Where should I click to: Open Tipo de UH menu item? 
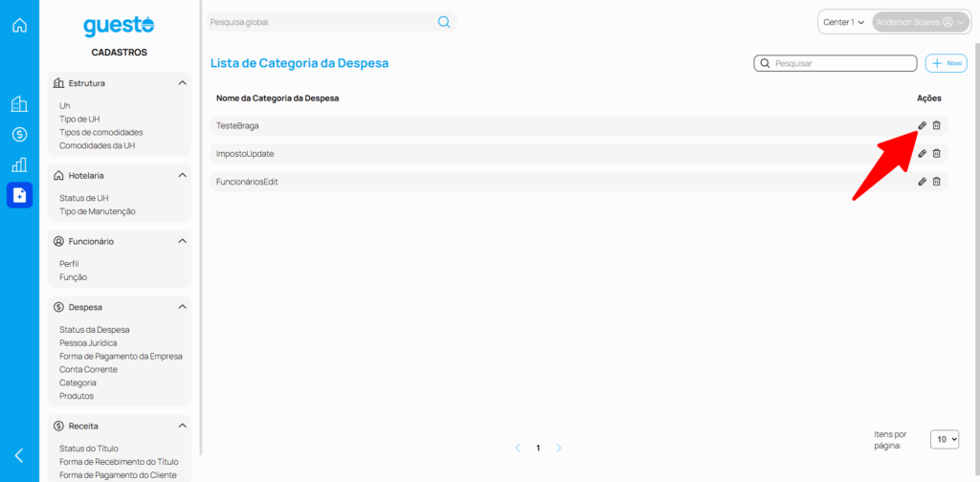coord(79,120)
